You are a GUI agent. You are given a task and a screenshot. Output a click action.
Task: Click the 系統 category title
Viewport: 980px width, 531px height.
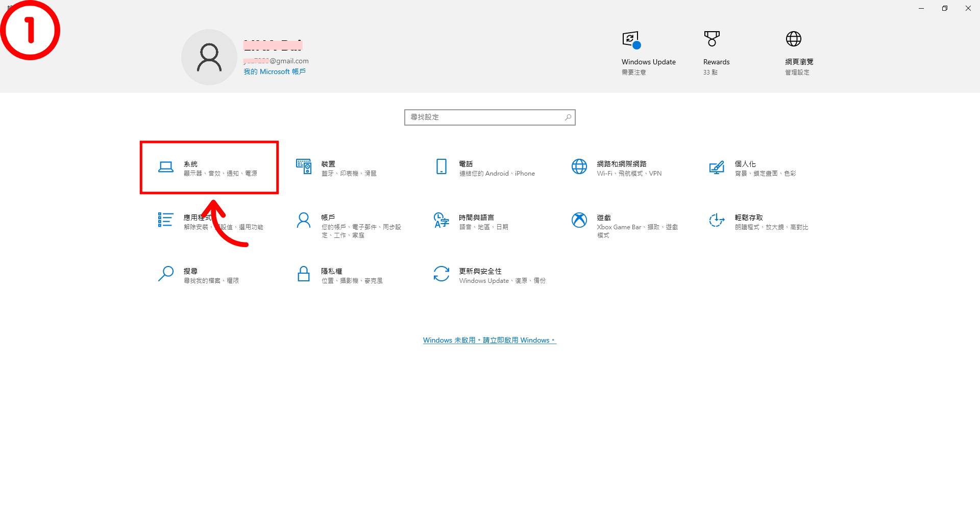(191, 164)
